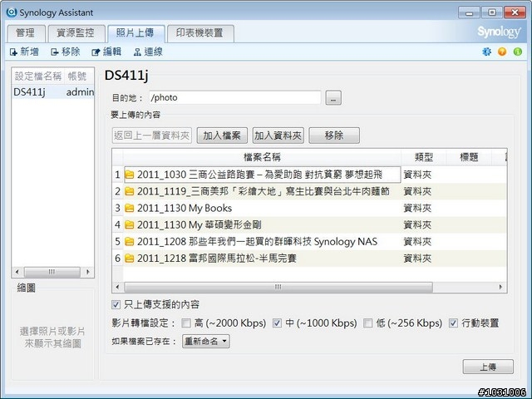
Task: Click row number 5 cell
Action: tap(118, 242)
